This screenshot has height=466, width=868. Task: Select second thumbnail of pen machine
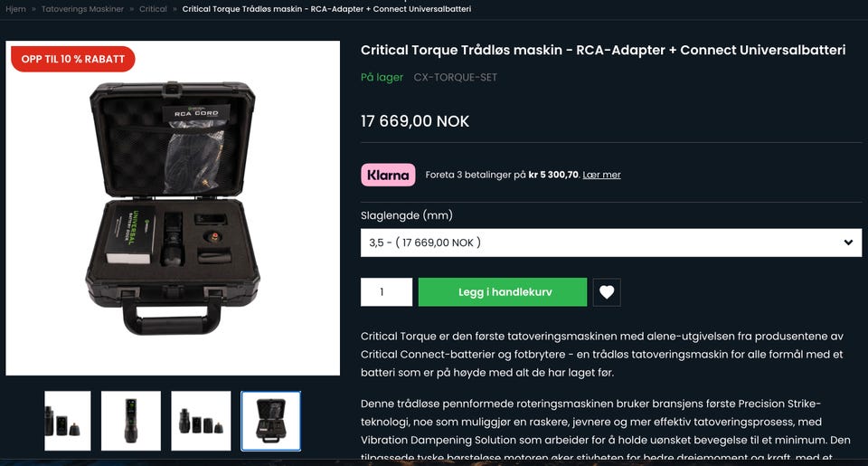[131, 421]
